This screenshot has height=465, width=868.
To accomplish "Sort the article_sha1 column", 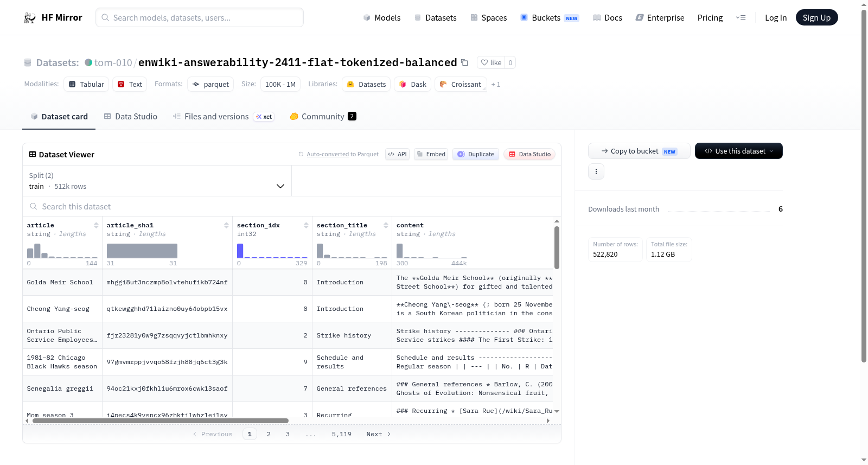I will (226, 225).
